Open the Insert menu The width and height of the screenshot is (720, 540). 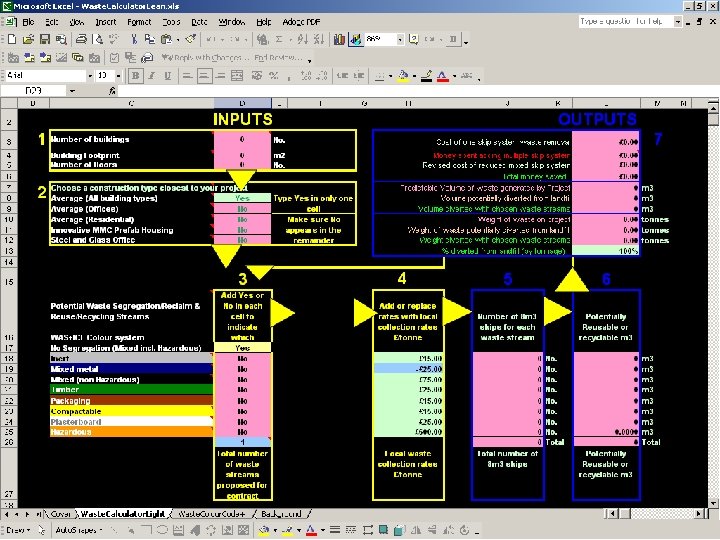click(106, 22)
